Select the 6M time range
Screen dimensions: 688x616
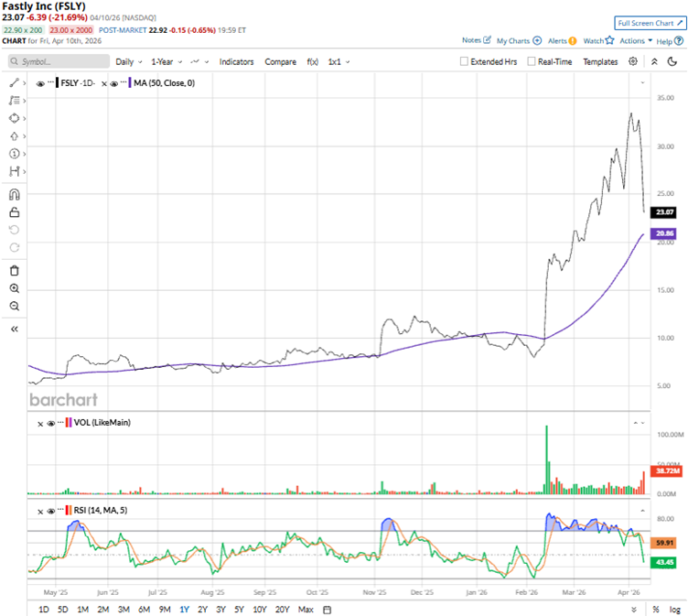tap(144, 609)
